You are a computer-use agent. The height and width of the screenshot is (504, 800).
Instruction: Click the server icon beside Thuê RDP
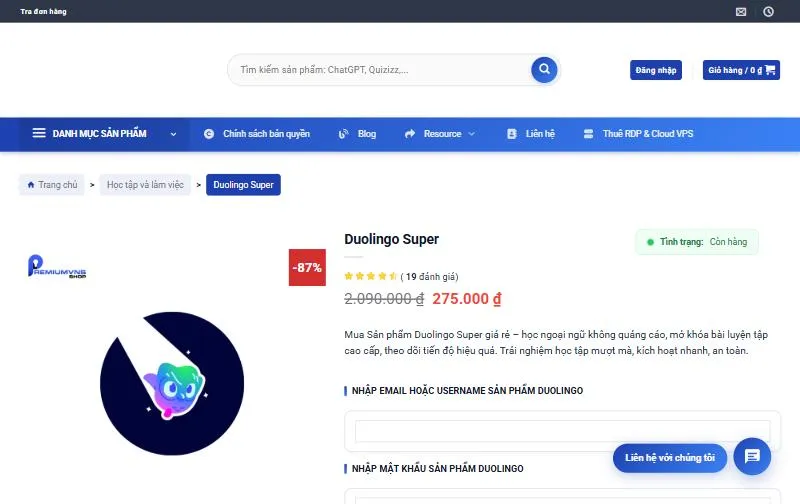coord(588,134)
